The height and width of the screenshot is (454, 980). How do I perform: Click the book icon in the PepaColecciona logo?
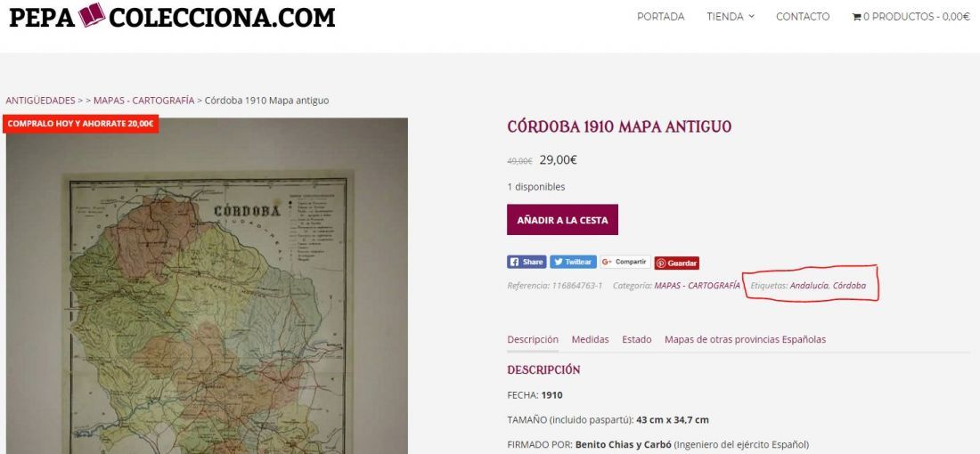[x=92, y=15]
